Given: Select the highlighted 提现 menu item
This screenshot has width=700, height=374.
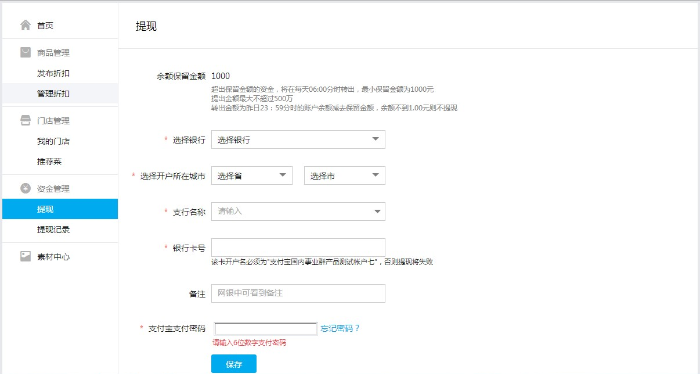Looking at the screenshot, I should (60, 209).
